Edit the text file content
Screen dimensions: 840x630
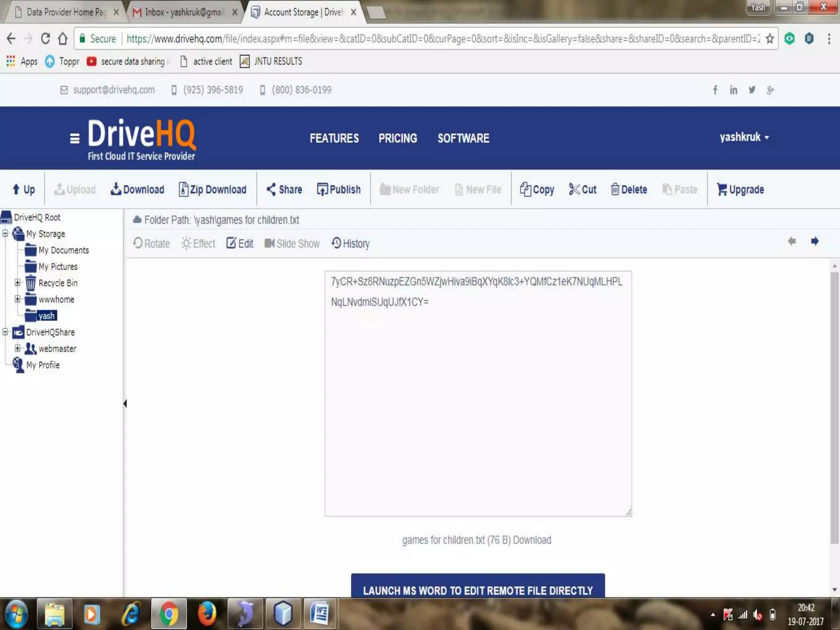(x=240, y=243)
